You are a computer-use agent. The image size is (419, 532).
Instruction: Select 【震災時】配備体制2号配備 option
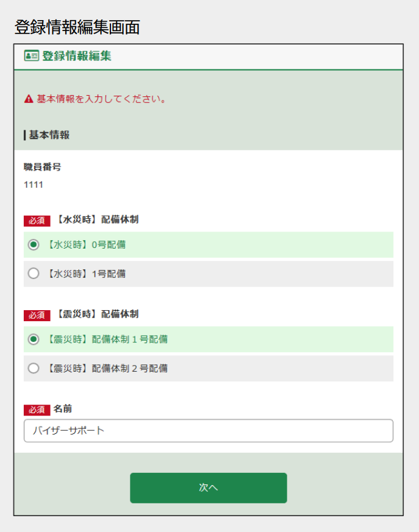[x=34, y=368]
